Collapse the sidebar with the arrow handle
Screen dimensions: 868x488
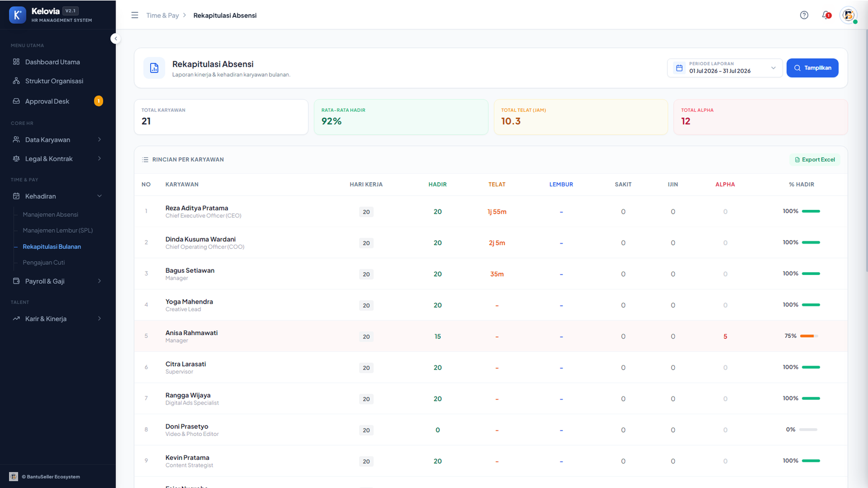pos(116,38)
